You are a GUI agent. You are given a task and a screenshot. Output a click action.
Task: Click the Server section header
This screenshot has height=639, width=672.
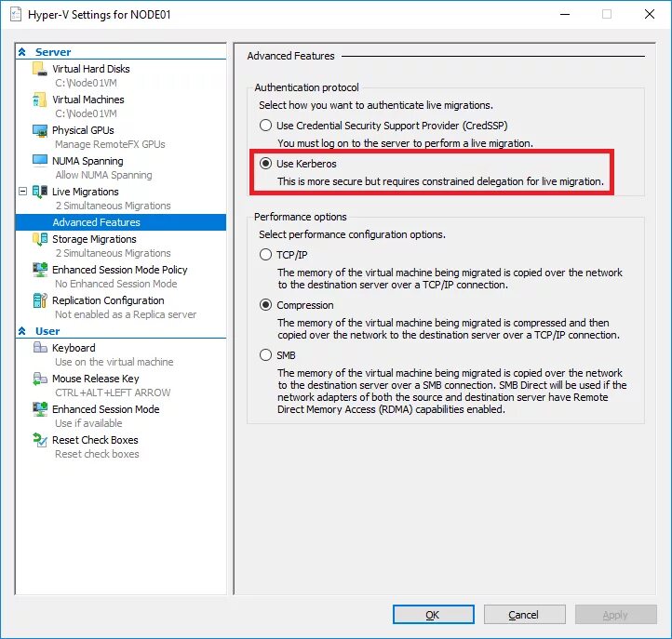click(x=53, y=52)
